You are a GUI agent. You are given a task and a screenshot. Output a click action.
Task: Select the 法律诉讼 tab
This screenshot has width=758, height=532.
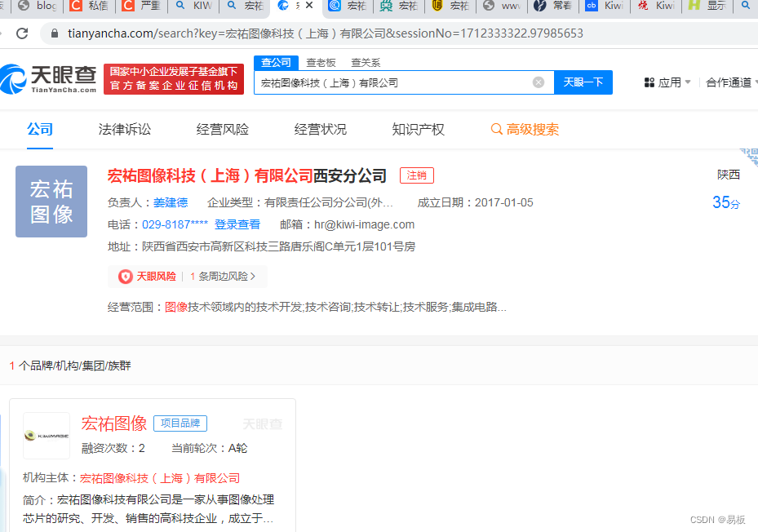tap(125, 129)
